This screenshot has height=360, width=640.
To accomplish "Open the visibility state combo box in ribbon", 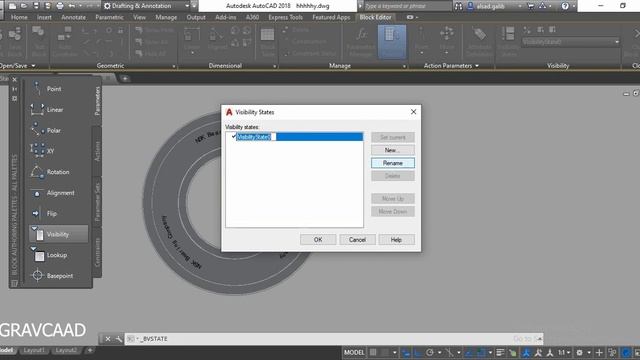I will click(x=571, y=42).
